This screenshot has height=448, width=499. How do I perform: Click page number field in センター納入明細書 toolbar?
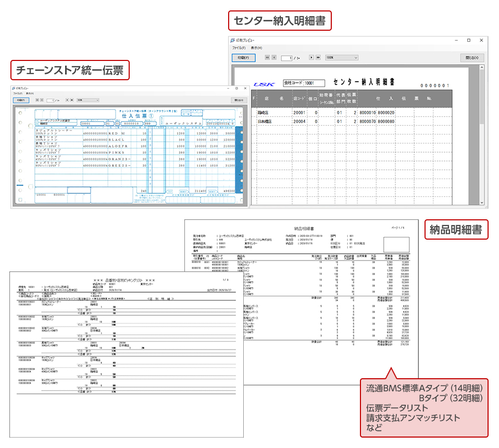coord(286,58)
